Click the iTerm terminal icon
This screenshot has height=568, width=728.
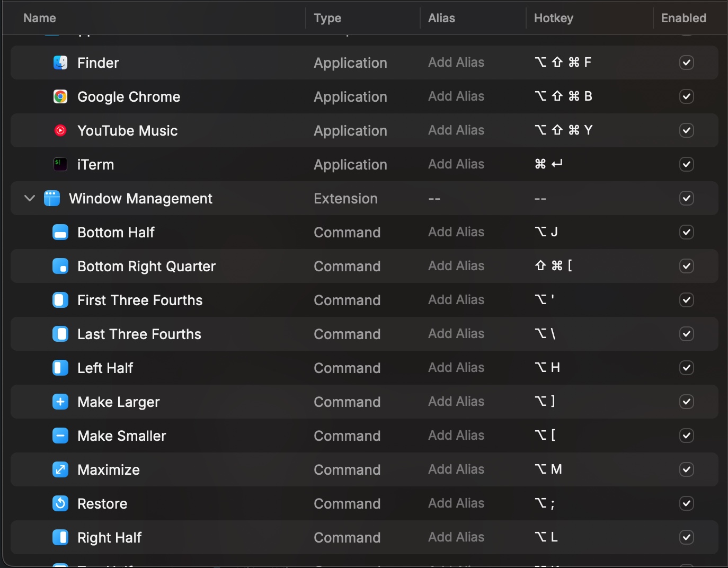tap(60, 164)
